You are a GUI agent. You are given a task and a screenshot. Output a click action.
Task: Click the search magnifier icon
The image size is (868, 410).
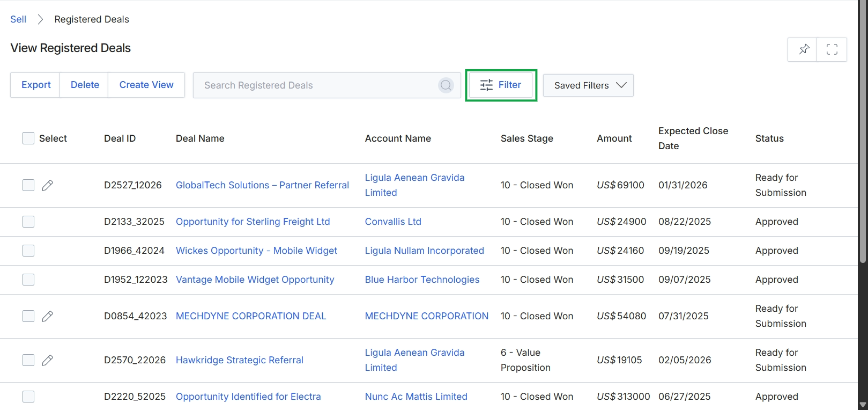pyautogui.click(x=446, y=85)
